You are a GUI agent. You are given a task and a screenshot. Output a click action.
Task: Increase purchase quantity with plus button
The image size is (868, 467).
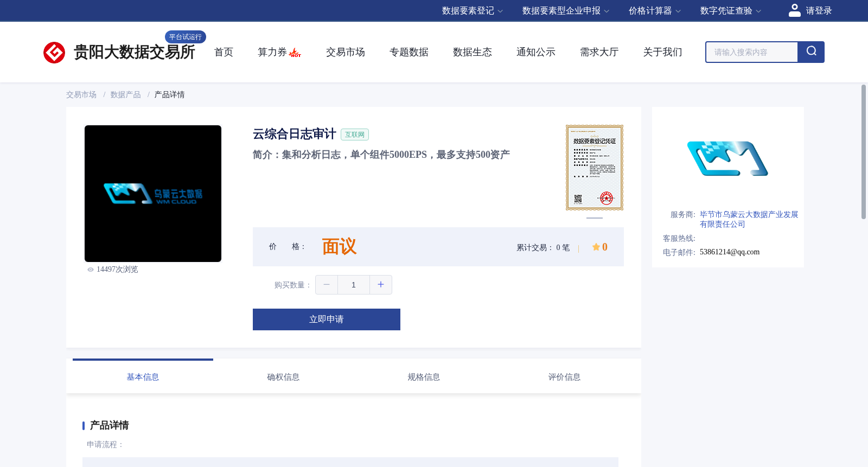coord(381,285)
